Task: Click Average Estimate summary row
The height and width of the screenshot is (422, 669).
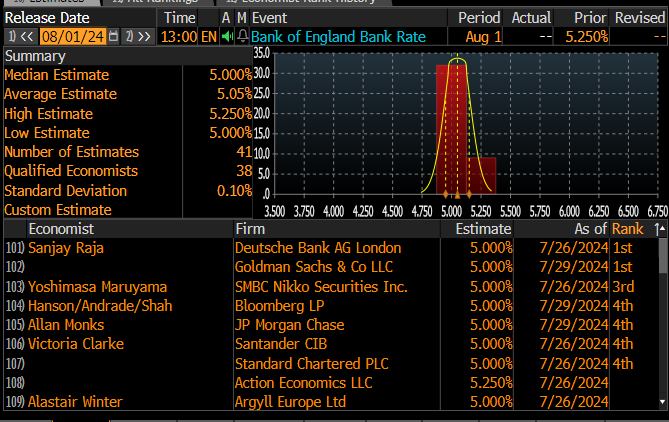Action: pos(128,94)
